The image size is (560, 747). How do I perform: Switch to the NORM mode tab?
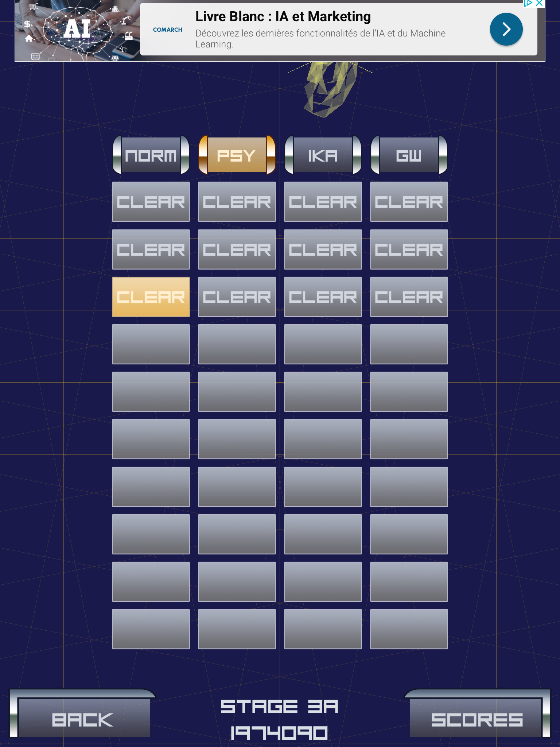click(x=151, y=155)
